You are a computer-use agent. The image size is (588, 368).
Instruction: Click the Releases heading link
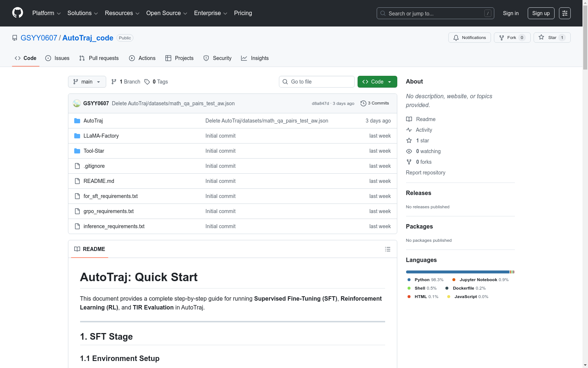419,193
